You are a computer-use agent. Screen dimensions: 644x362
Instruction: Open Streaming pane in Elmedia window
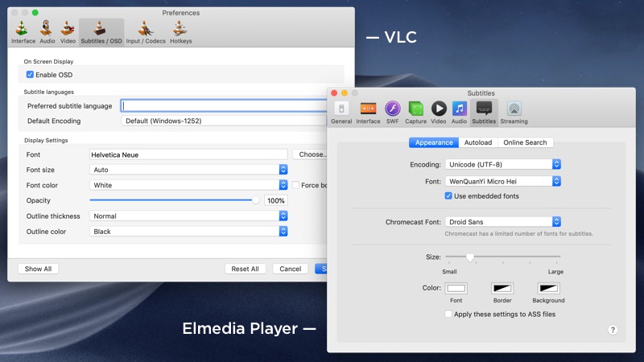pyautogui.click(x=514, y=113)
